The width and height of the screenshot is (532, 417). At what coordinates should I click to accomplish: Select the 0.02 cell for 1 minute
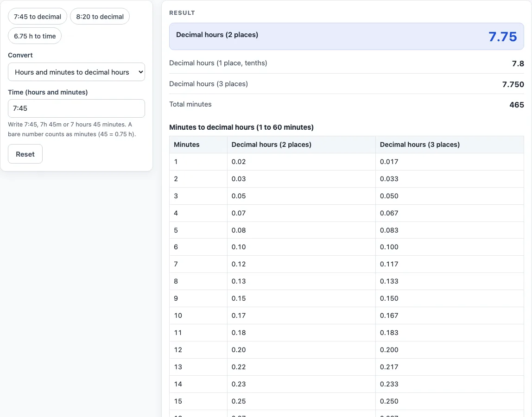coord(301,162)
